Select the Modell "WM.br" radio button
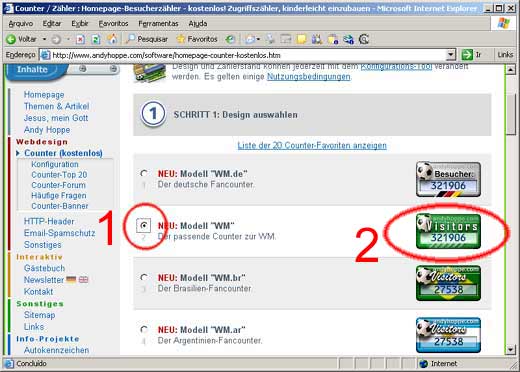 click(144, 278)
